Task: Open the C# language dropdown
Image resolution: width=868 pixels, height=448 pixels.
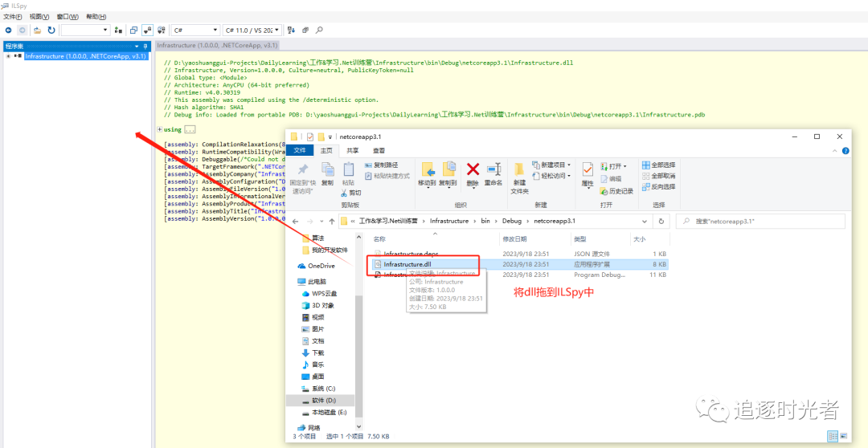Action: point(195,30)
